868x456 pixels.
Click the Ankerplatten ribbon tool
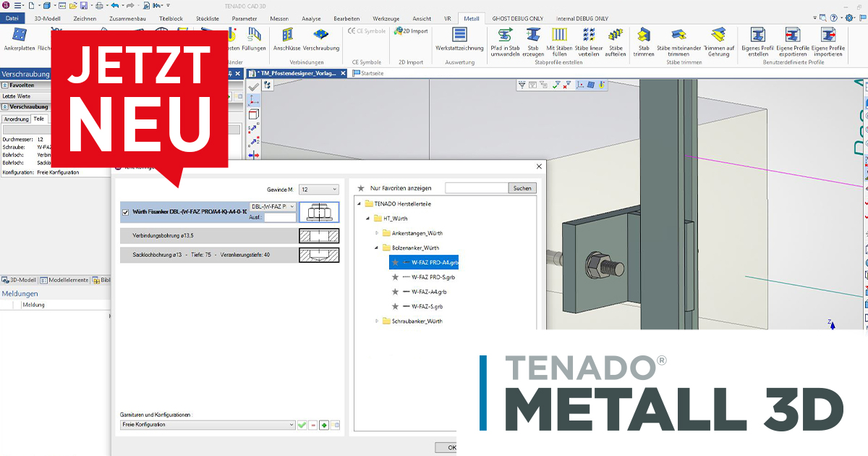(20, 39)
